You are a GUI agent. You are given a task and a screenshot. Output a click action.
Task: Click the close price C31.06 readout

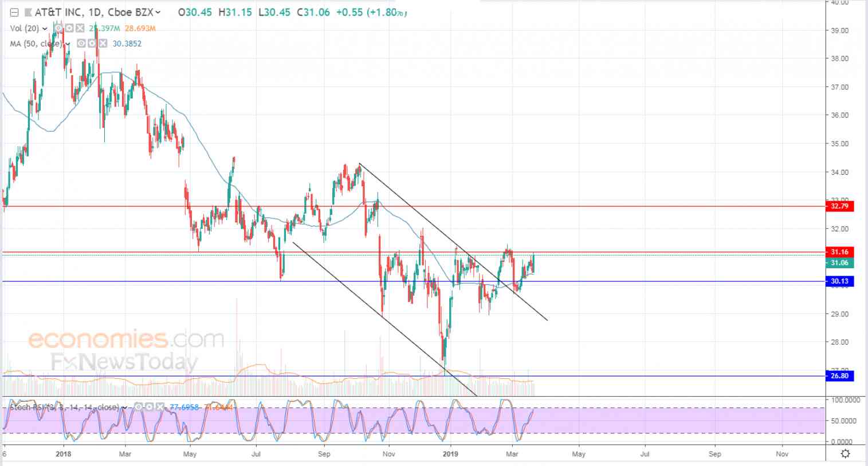[x=313, y=12]
